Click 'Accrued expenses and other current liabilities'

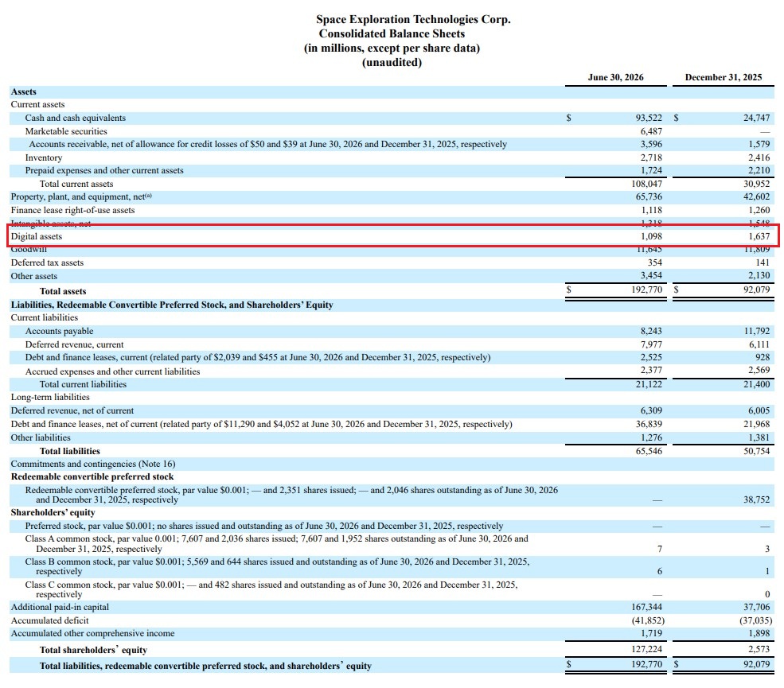tap(112, 371)
